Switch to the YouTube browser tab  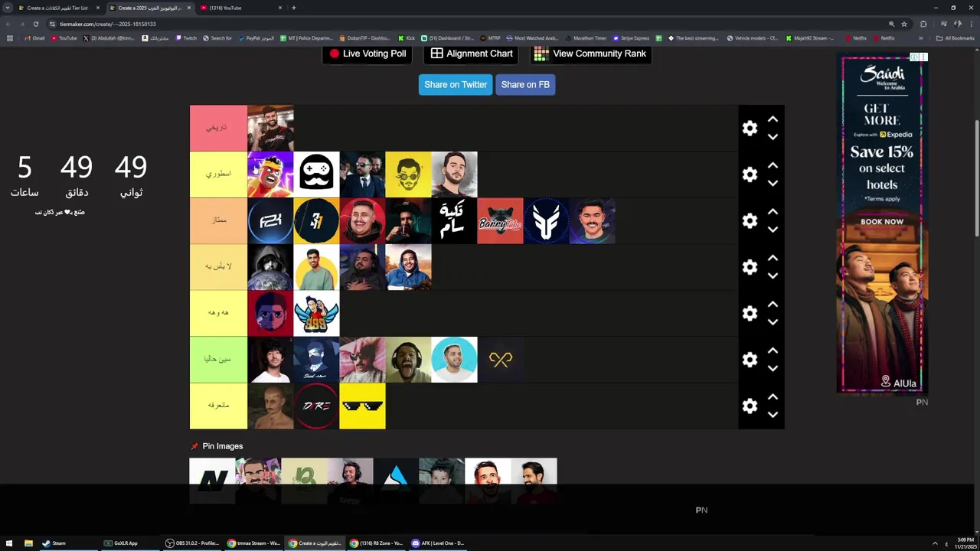(240, 8)
